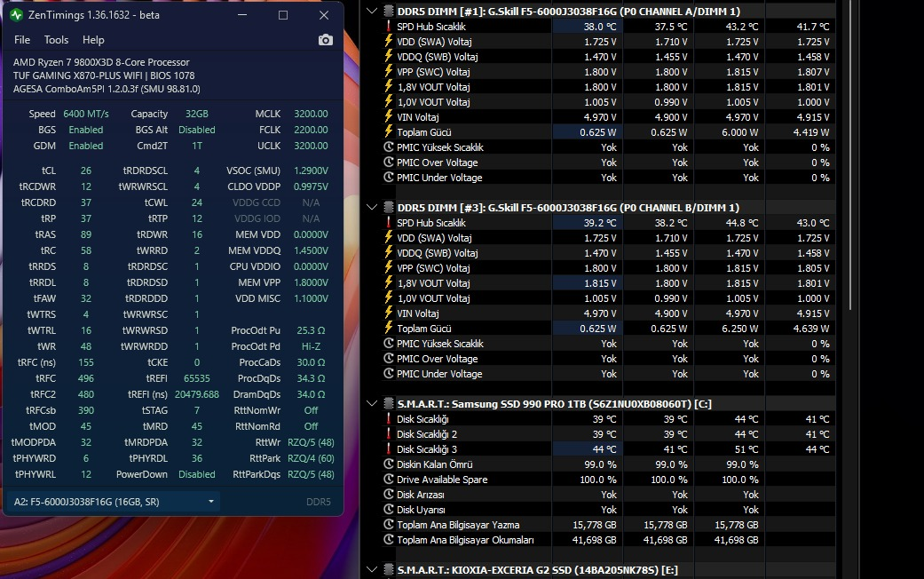924x579 pixels.
Task: Click the clock icon for DIMM #1 PMIC Under Voltage
Action: tap(389, 177)
